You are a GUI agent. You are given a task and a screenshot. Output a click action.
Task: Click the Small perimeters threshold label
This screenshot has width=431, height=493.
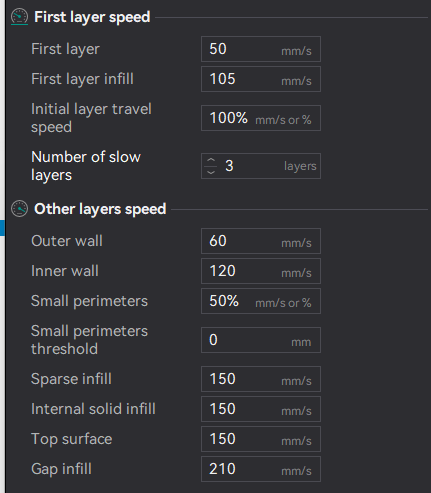89,340
